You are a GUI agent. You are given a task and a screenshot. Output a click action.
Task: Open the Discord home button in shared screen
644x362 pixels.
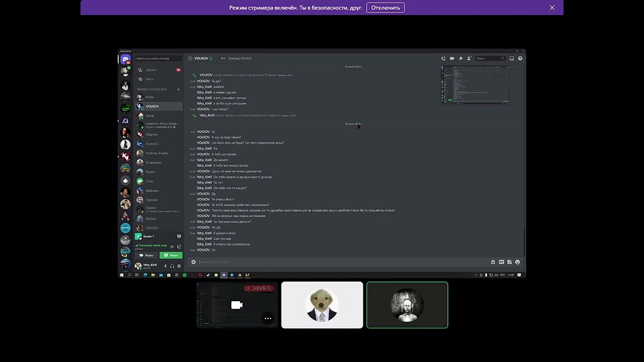(125, 60)
